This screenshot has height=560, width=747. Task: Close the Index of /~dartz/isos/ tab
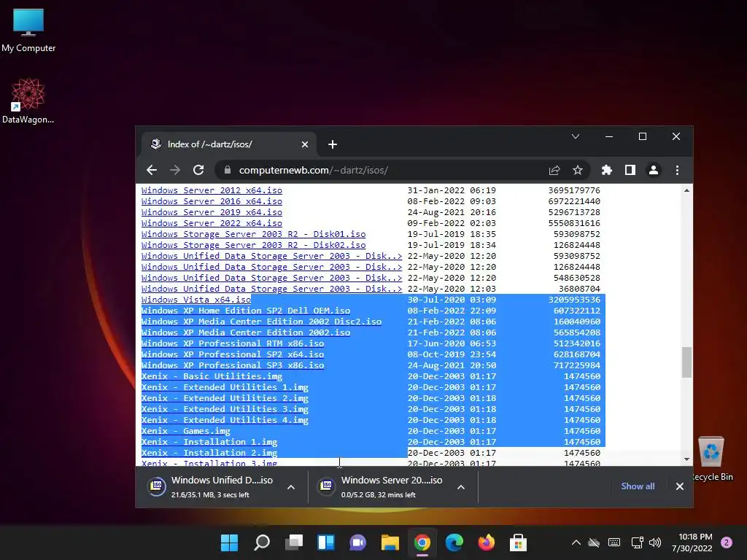[305, 144]
